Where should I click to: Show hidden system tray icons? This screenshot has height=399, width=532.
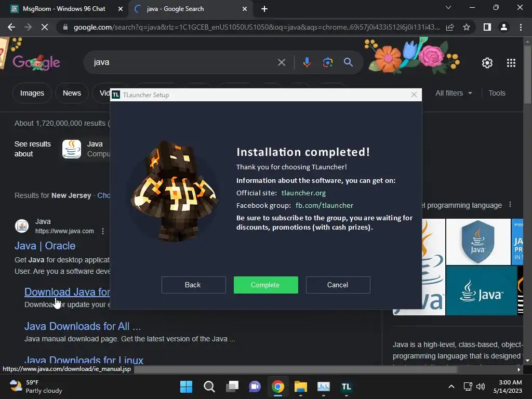pyautogui.click(x=451, y=387)
